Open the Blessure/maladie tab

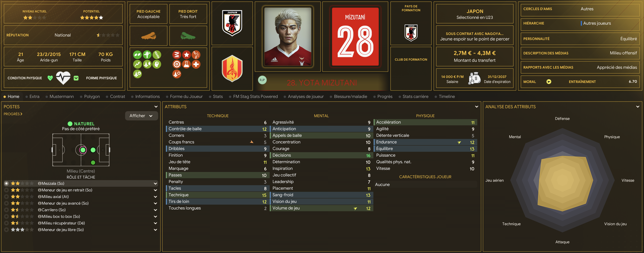click(350, 96)
